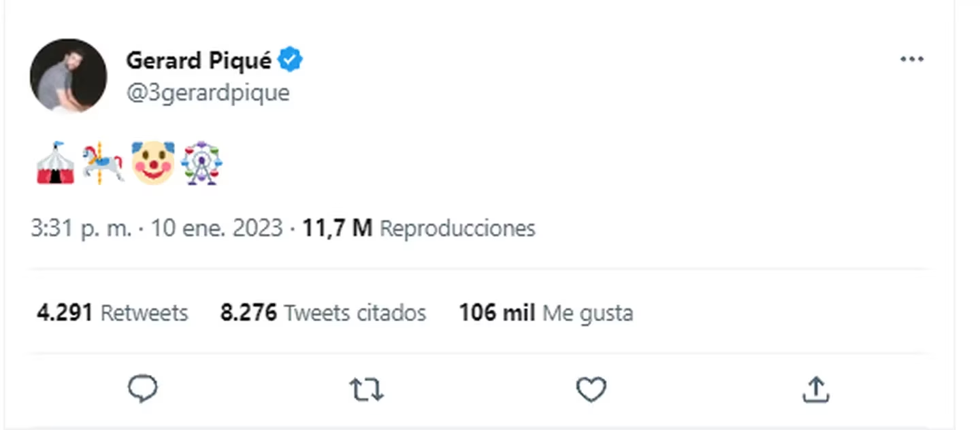
Task: Like the tweet with the heart icon
Action: click(591, 390)
